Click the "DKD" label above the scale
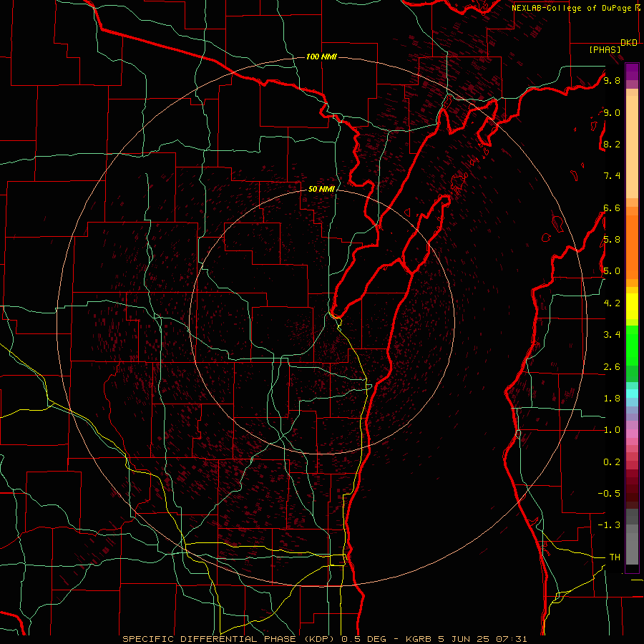 click(629, 43)
